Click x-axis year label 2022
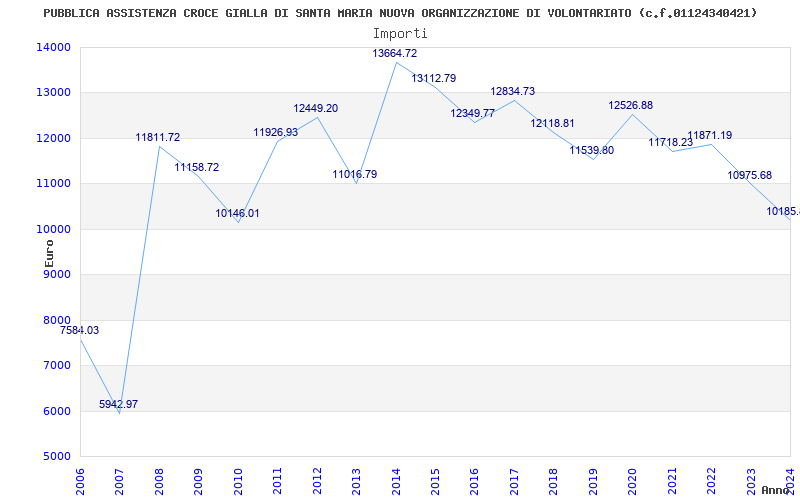Screen dimensions: 800x500 [712, 481]
